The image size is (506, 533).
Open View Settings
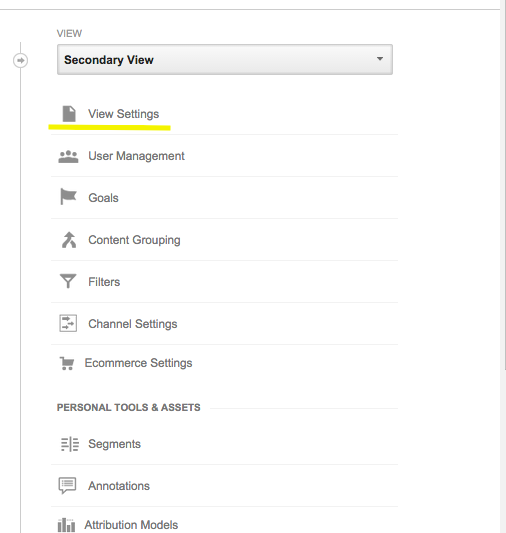point(124,114)
